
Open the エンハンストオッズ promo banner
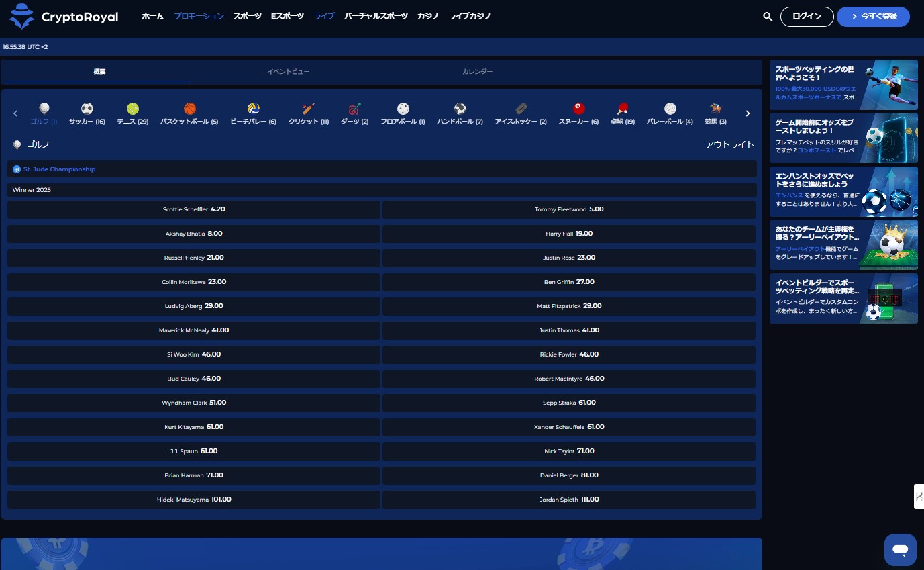tap(843, 192)
